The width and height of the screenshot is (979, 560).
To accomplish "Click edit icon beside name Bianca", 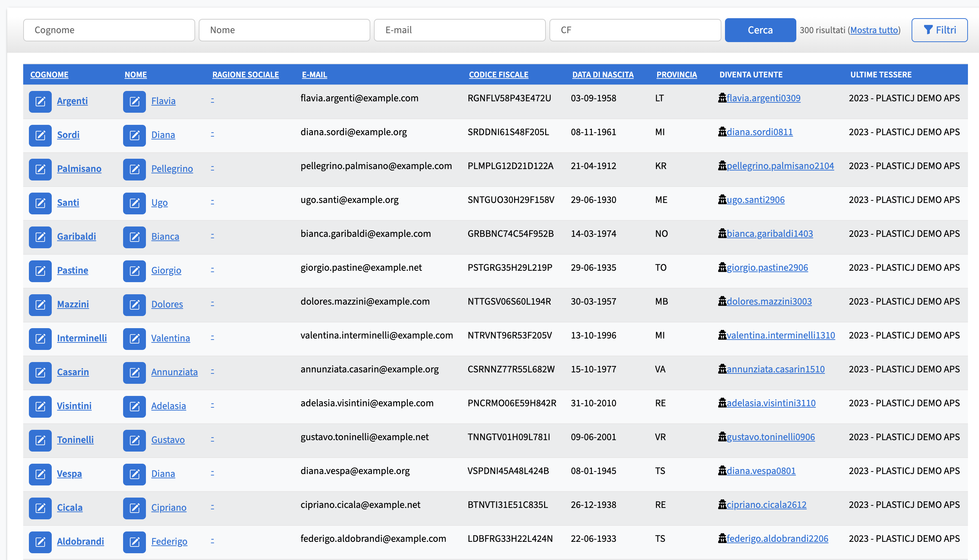I will point(135,237).
